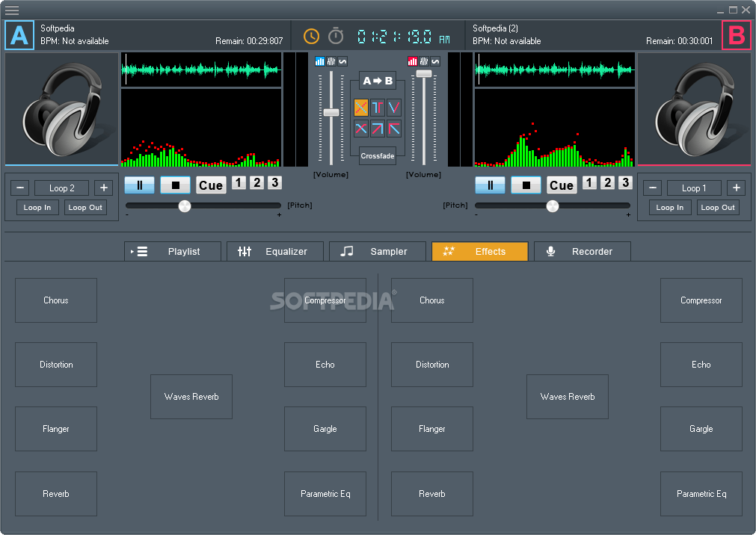Click the red bar-meter icon above deck B volume
Image resolution: width=756 pixels, height=535 pixels.
pyautogui.click(x=414, y=61)
